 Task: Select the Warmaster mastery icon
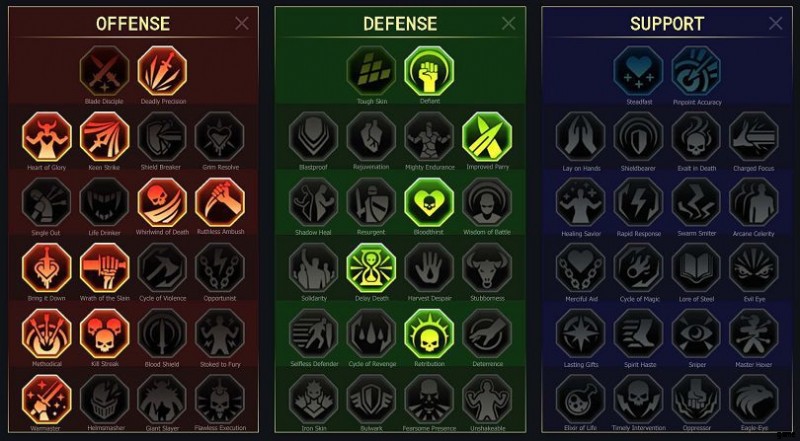[x=47, y=400]
